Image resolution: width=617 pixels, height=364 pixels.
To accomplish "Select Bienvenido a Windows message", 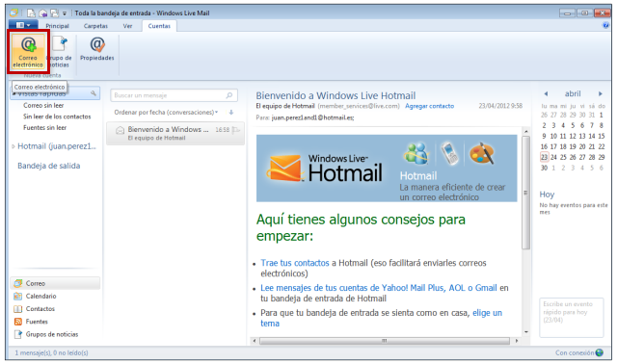I will pyautogui.click(x=175, y=133).
